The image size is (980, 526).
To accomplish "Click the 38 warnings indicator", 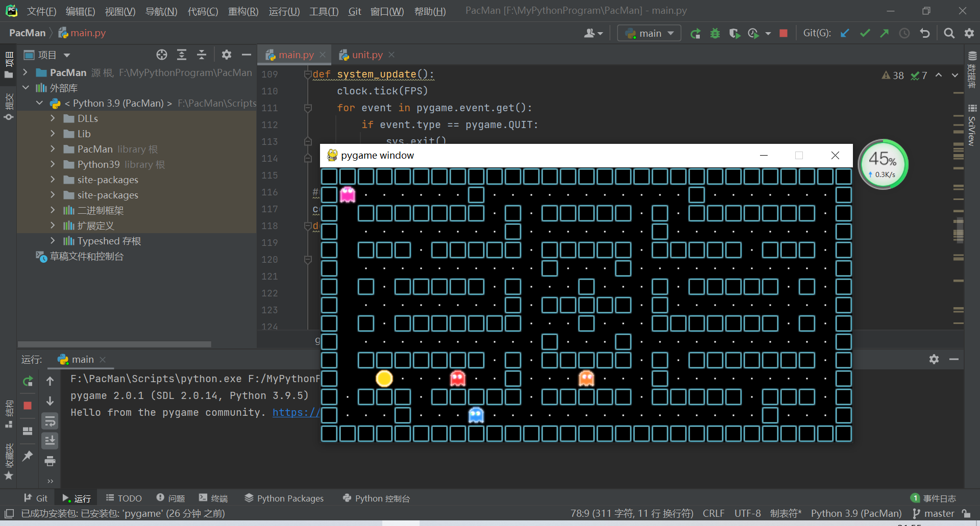I will [893, 76].
